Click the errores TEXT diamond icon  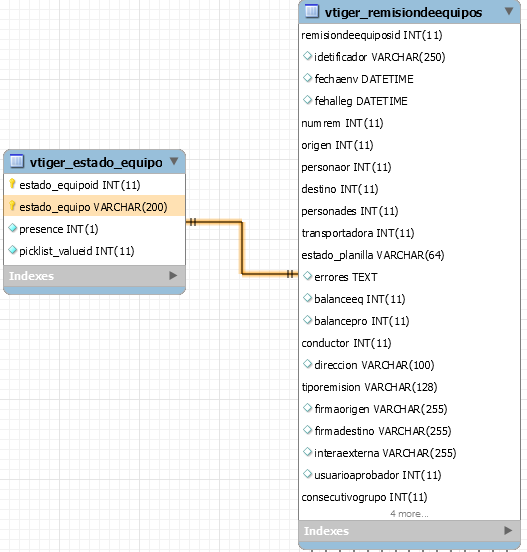pos(307,276)
